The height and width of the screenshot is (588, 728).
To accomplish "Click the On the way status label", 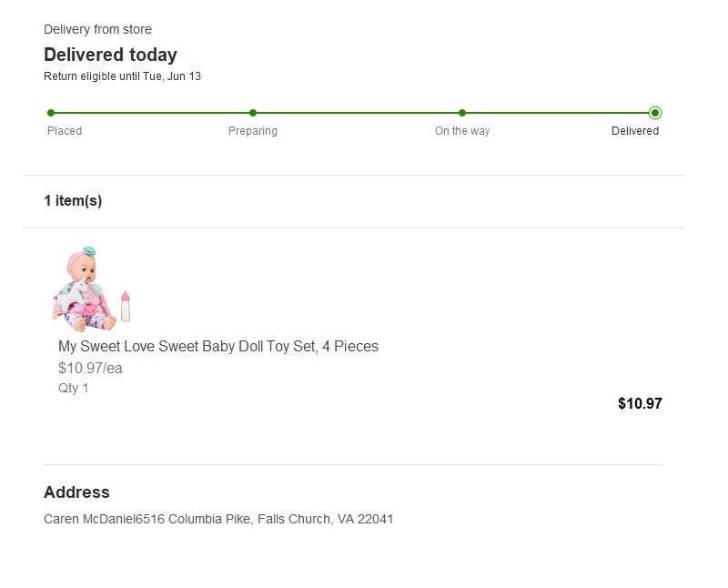I will (x=462, y=131).
